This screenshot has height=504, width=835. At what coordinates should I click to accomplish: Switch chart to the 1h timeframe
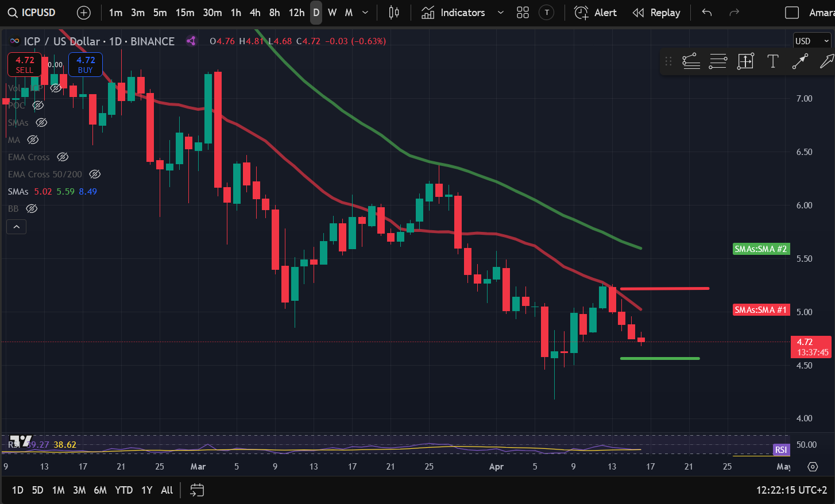click(x=236, y=13)
